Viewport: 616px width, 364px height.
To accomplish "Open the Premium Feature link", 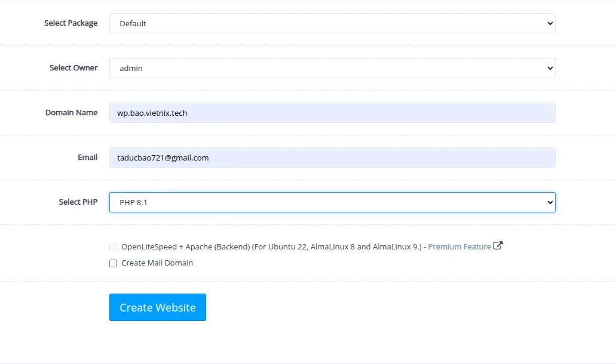I will pyautogui.click(x=459, y=246).
